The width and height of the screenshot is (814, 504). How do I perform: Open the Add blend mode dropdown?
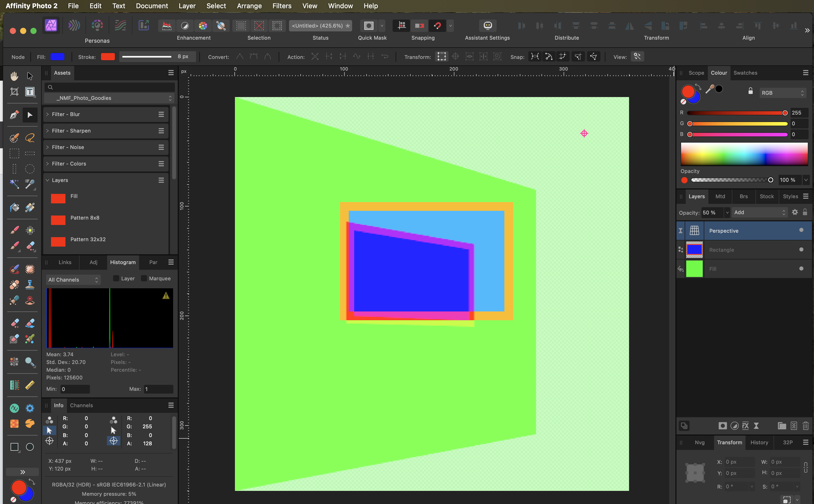click(759, 212)
